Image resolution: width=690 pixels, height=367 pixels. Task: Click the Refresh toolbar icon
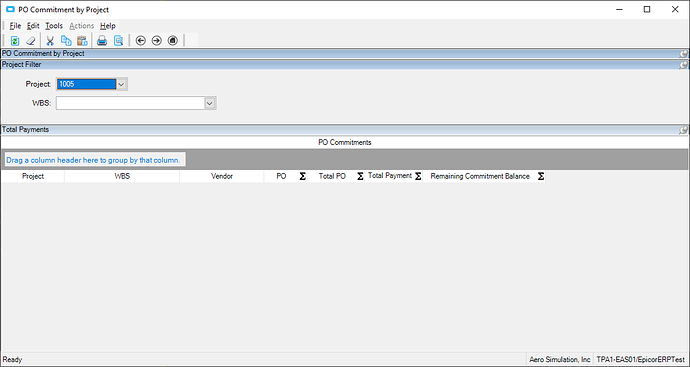(x=15, y=40)
